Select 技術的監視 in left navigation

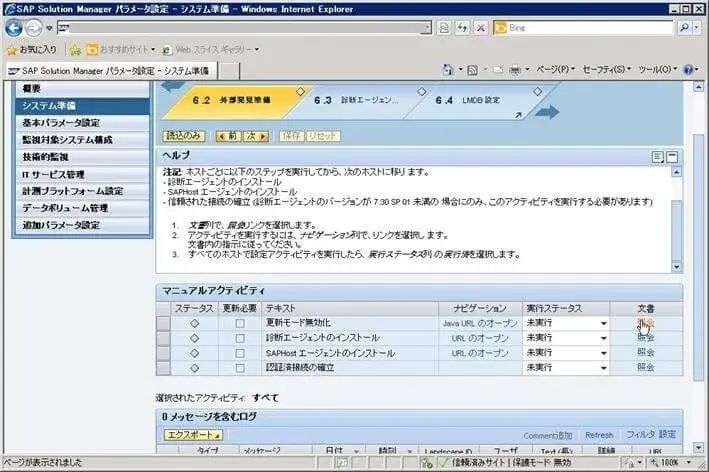click(83, 157)
